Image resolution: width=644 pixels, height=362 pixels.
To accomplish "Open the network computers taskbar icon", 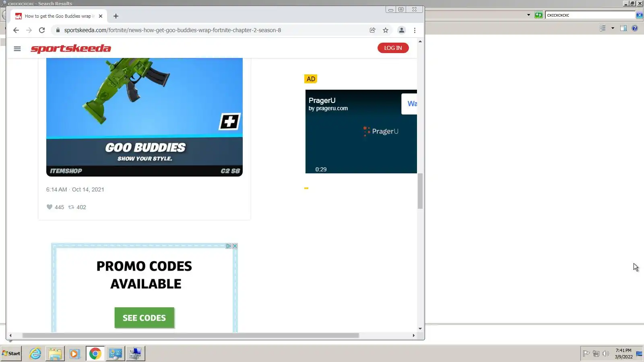I will 135,354.
